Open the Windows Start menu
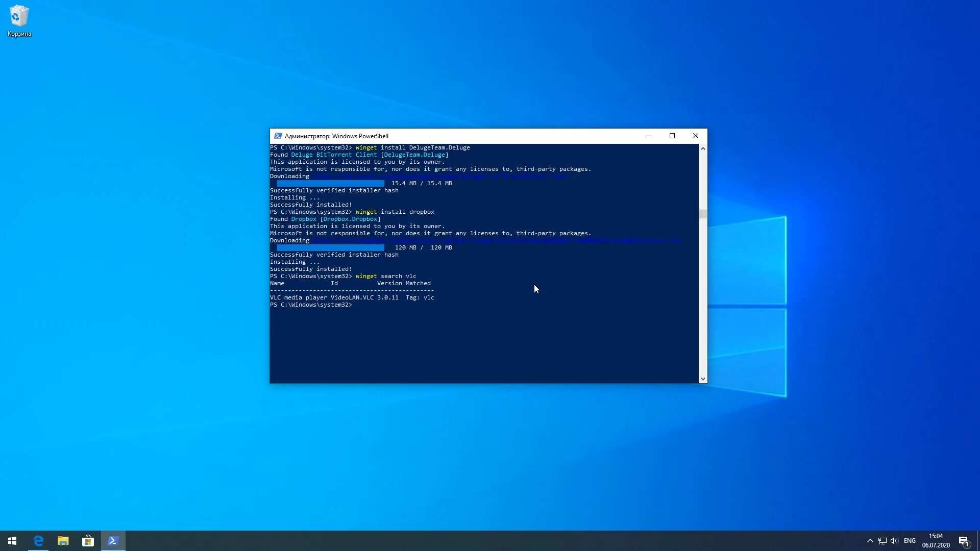980x551 pixels. [12, 541]
